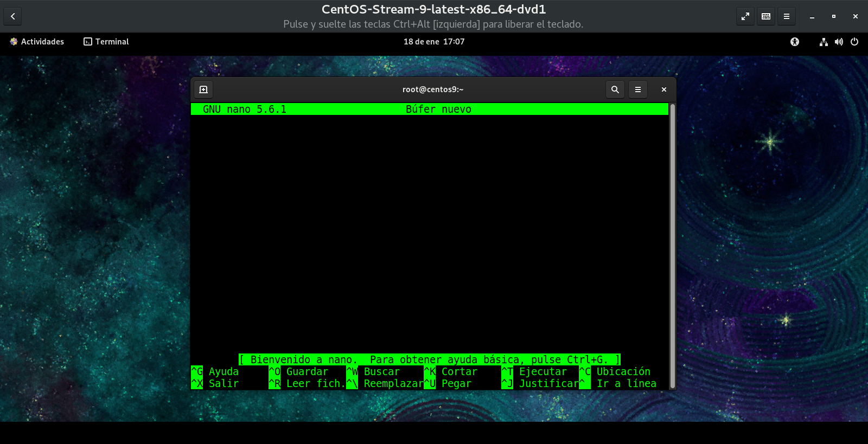
Task: Open the send key combination keyboard menu
Action: click(766, 16)
